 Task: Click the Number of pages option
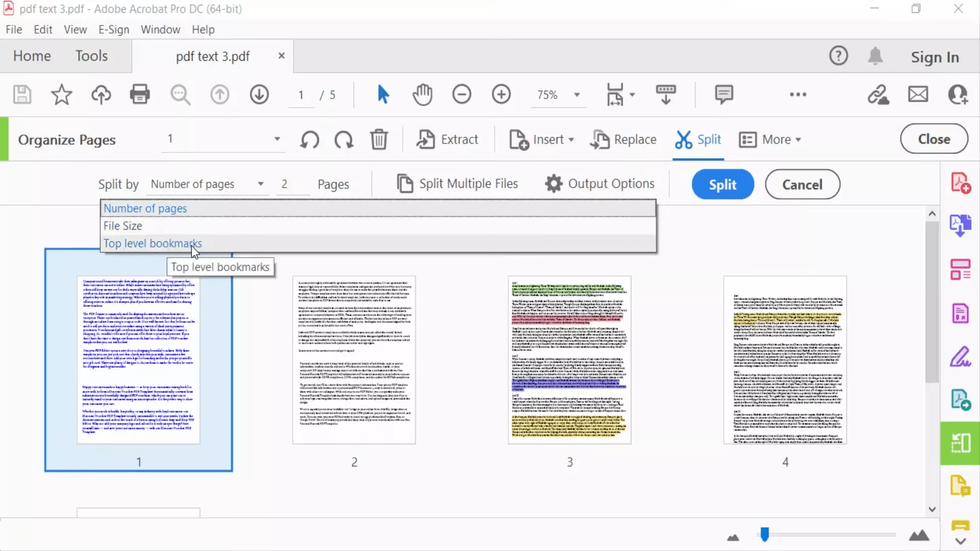145,208
